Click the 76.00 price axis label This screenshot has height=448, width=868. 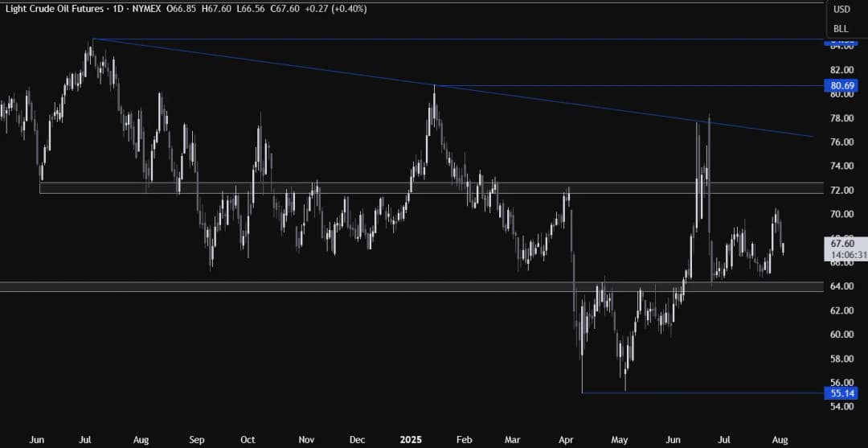point(842,142)
